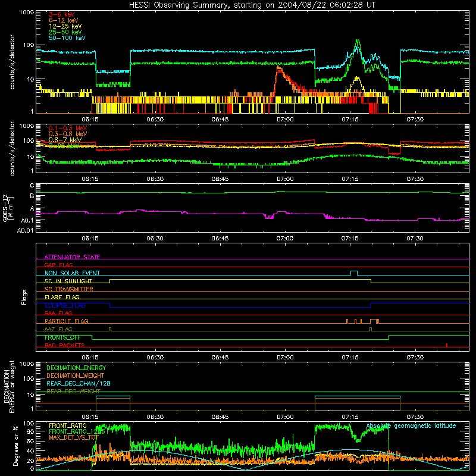The height and width of the screenshot is (476, 476).
Task: Click the DECIMATION_WEIGHT legend label
Action: pyautogui.click(x=76, y=375)
